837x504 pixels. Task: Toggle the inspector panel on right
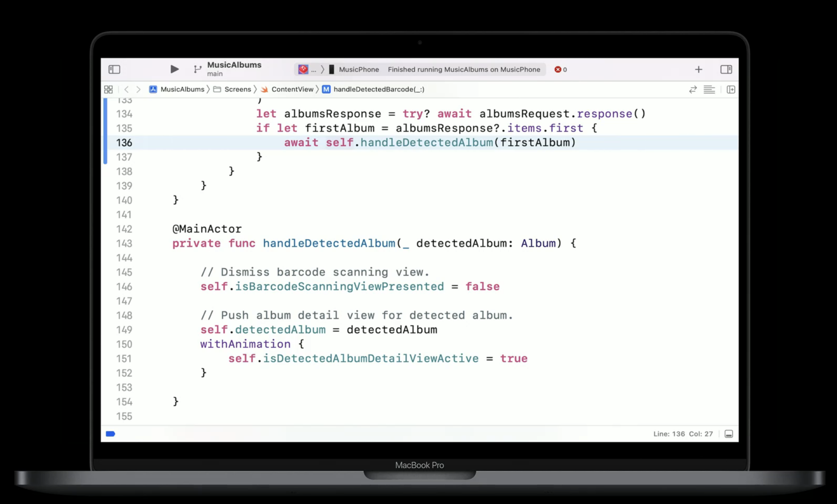(726, 69)
